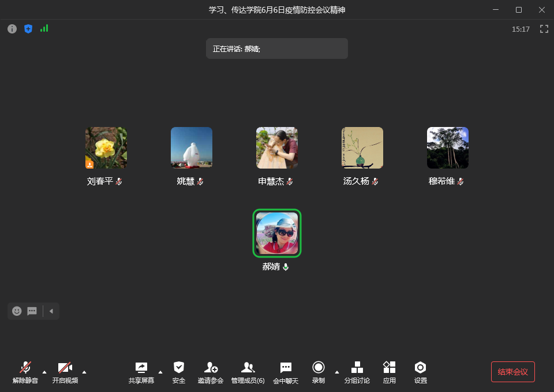Open the 会中聊天 chat panel
This screenshot has height=392, width=554.
click(286, 372)
